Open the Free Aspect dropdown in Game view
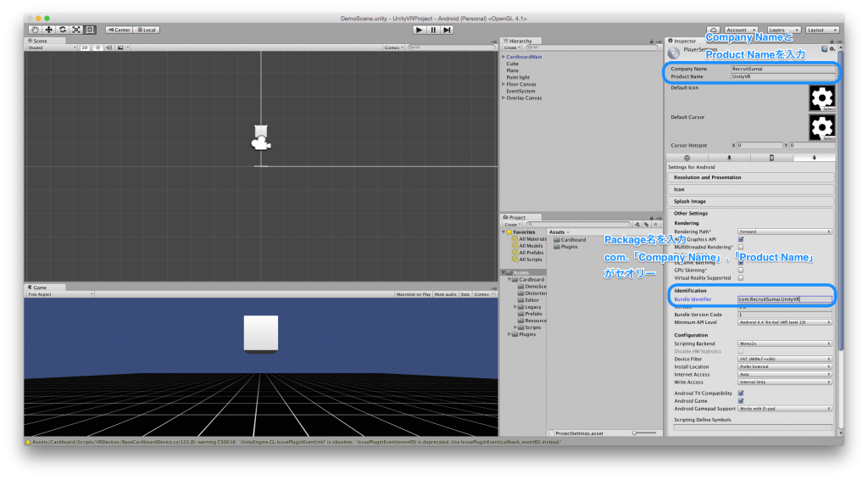The height and width of the screenshot is (480, 868). coord(60,294)
